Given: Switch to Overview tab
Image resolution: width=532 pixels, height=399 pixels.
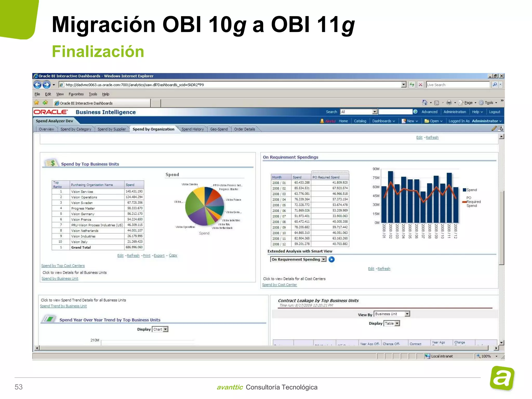Looking at the screenshot, I should click(46, 129).
